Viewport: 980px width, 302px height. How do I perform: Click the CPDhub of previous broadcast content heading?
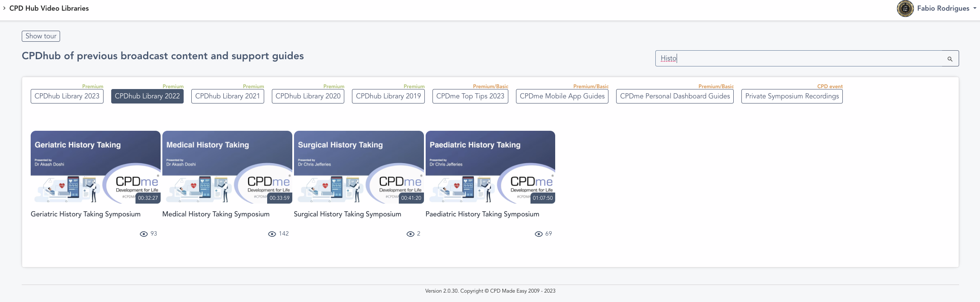click(x=163, y=56)
